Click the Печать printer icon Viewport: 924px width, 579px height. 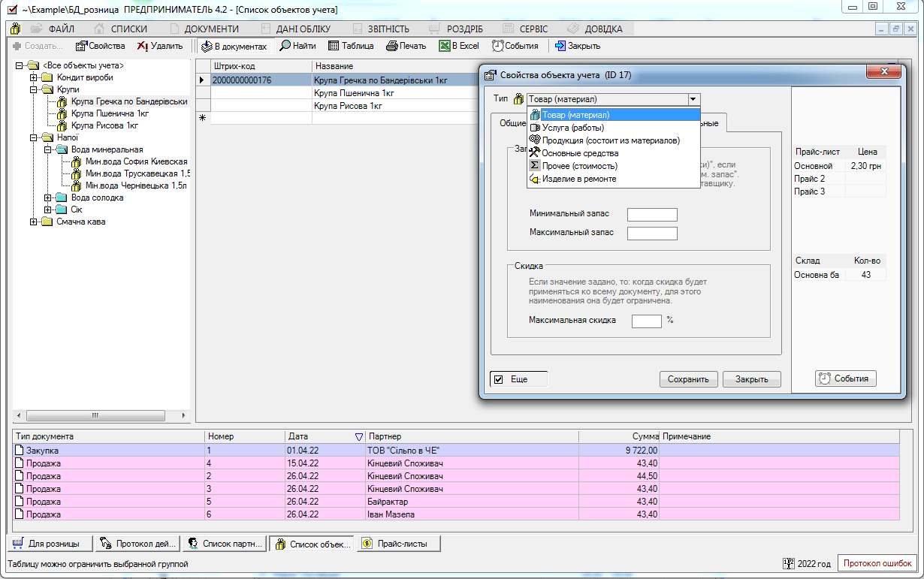pyautogui.click(x=391, y=46)
